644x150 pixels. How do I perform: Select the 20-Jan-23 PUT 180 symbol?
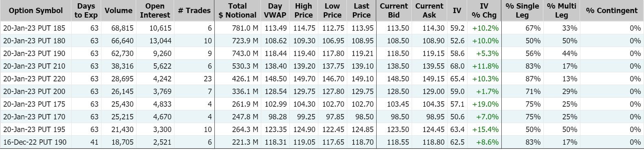[x=34, y=41]
